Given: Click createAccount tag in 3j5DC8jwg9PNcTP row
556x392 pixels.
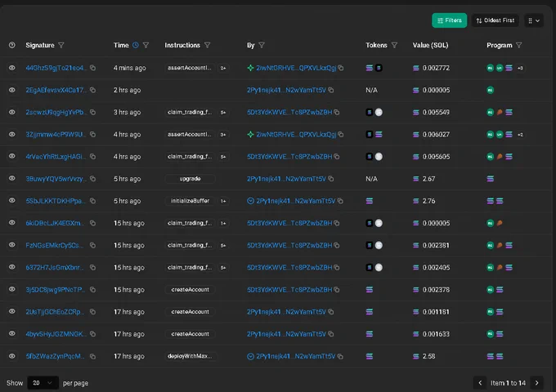Looking at the screenshot, I should click(190, 290).
